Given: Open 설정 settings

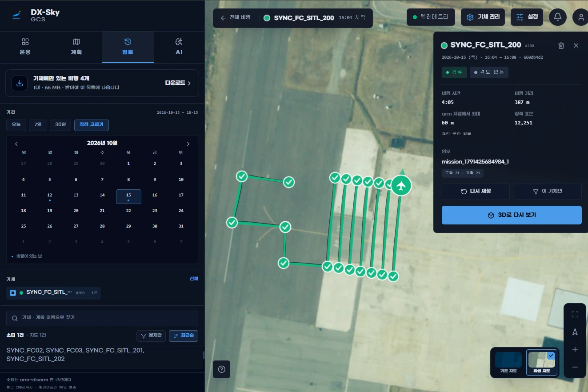Looking at the screenshot, I should [x=527, y=17].
